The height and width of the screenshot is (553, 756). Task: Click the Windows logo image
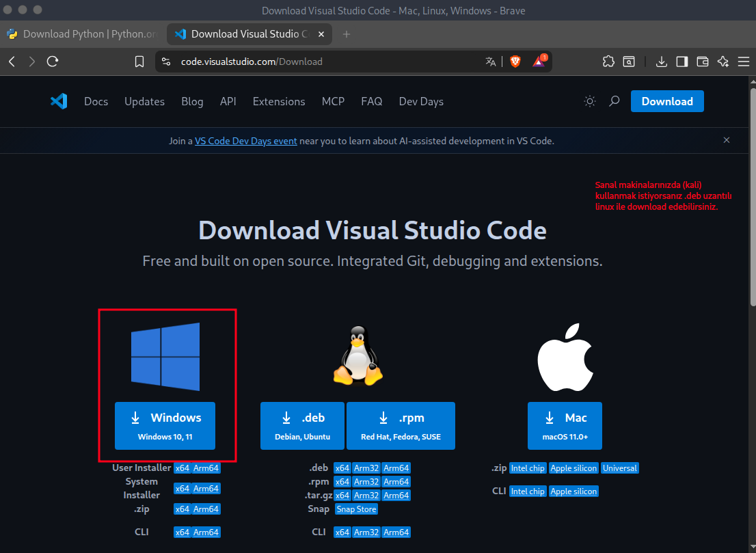click(165, 357)
